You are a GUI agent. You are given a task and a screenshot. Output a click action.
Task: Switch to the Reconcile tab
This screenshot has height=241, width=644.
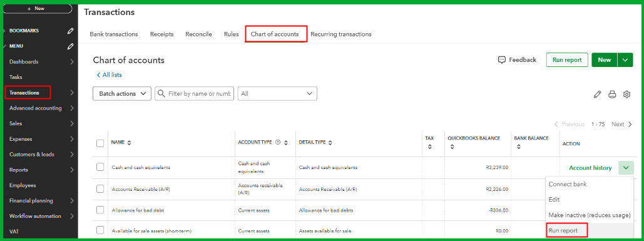(198, 34)
